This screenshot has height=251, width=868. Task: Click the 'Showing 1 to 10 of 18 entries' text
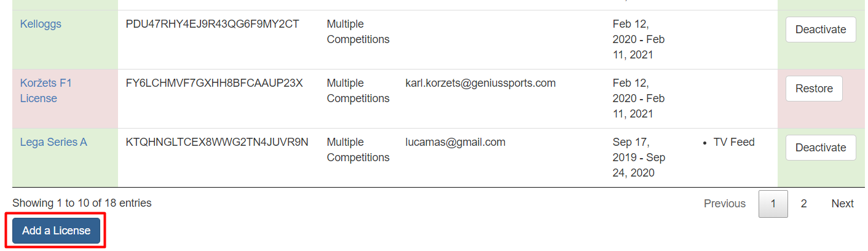click(82, 202)
